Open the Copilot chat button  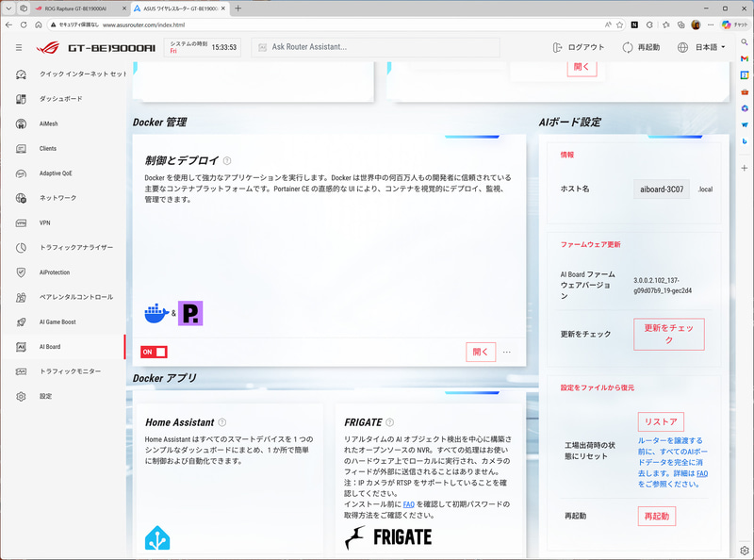[735, 25]
